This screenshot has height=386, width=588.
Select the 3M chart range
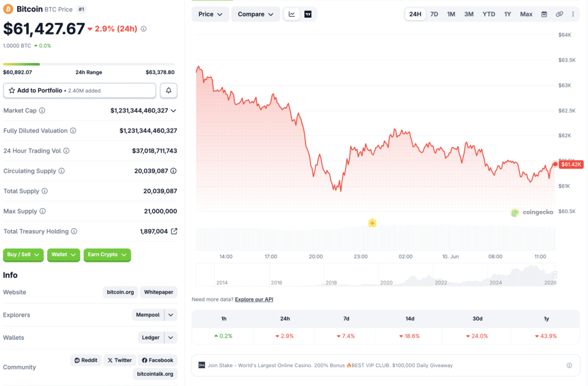pyautogui.click(x=469, y=14)
